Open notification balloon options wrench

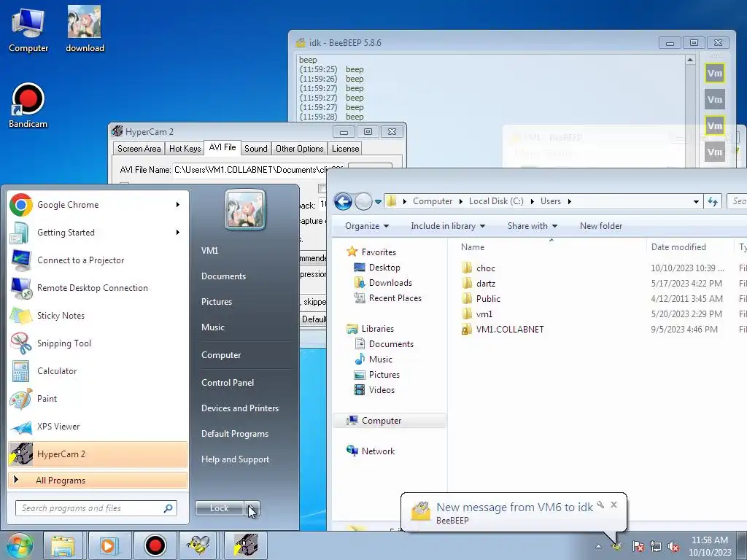pyautogui.click(x=601, y=505)
